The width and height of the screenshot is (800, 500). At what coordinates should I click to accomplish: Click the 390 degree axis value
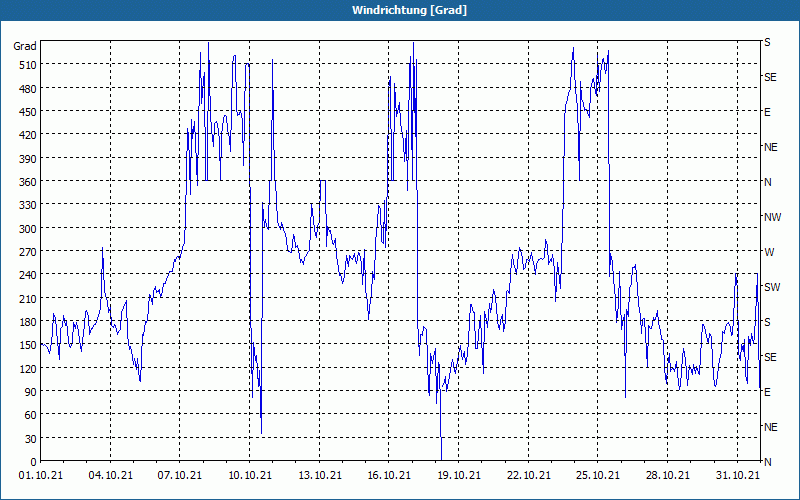click(28, 158)
